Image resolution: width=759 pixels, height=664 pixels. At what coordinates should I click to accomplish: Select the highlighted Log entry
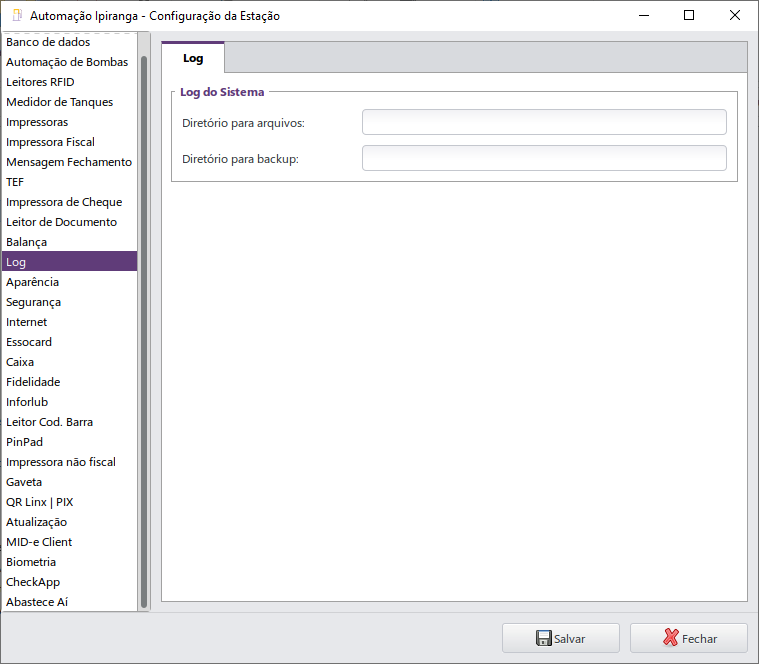pyautogui.click(x=70, y=262)
